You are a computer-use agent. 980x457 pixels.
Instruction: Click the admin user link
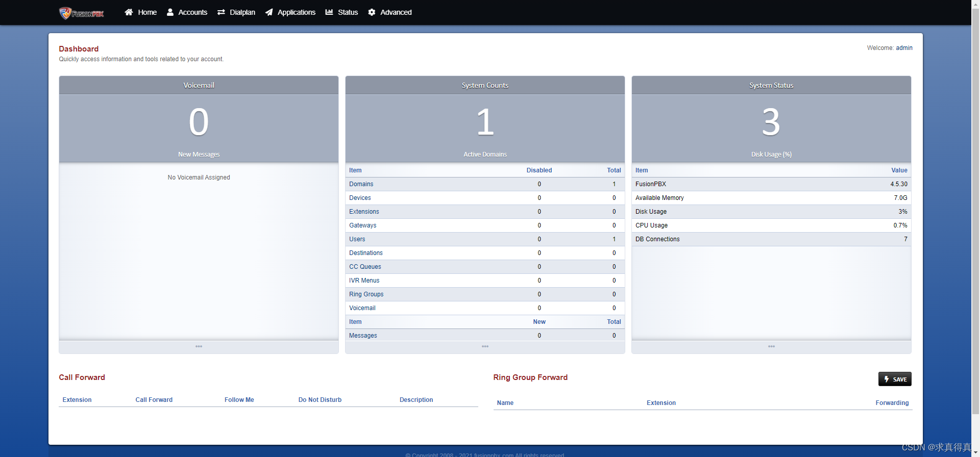[904, 48]
